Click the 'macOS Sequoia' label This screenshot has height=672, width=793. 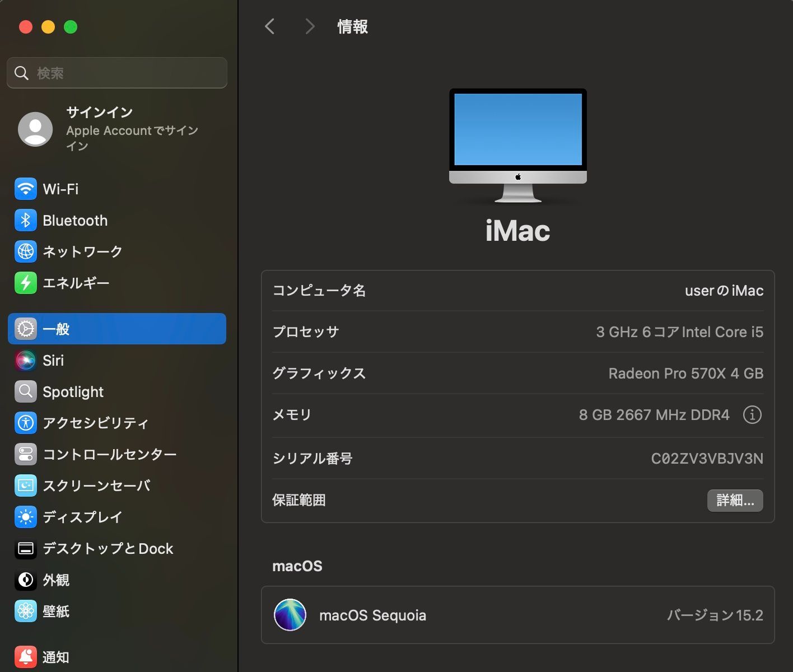click(372, 615)
